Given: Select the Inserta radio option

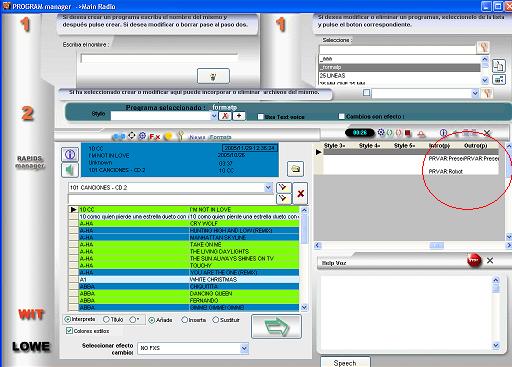Looking at the screenshot, I should pyautogui.click(x=184, y=320).
